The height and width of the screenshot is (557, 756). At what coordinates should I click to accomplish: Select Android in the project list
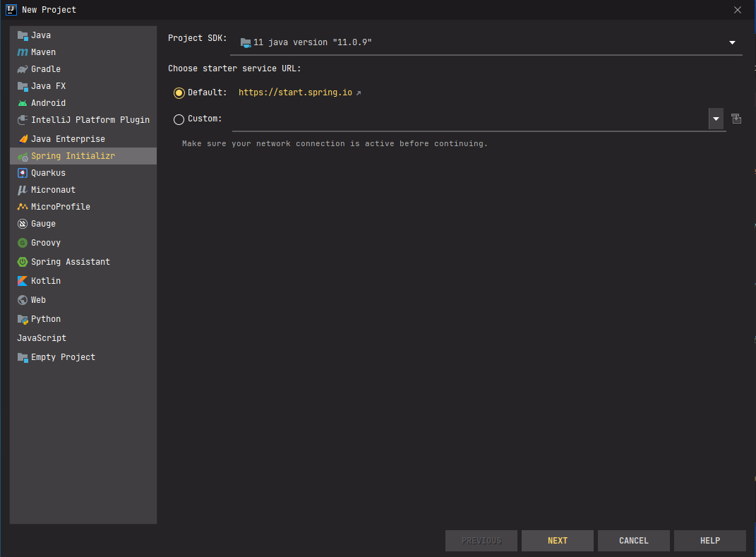(x=83, y=103)
